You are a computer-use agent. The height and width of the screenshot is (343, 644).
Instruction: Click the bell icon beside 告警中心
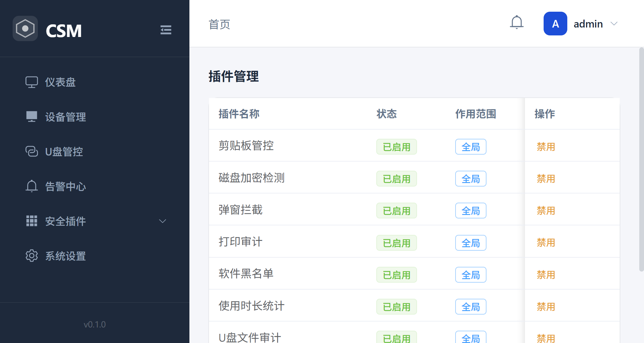click(x=32, y=186)
